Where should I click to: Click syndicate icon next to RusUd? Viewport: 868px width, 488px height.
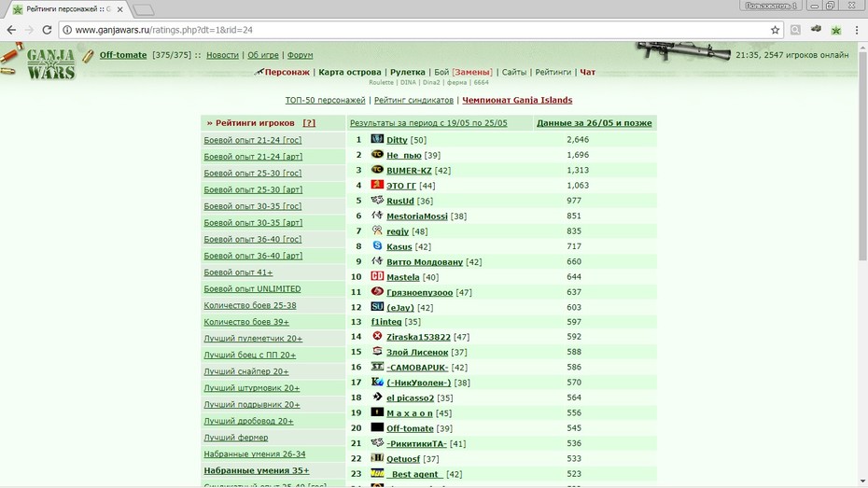click(x=377, y=200)
